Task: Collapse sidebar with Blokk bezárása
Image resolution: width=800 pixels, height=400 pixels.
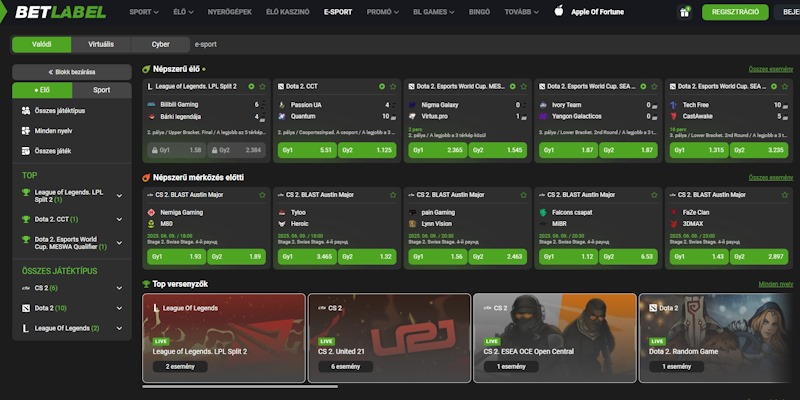Action: (x=72, y=72)
